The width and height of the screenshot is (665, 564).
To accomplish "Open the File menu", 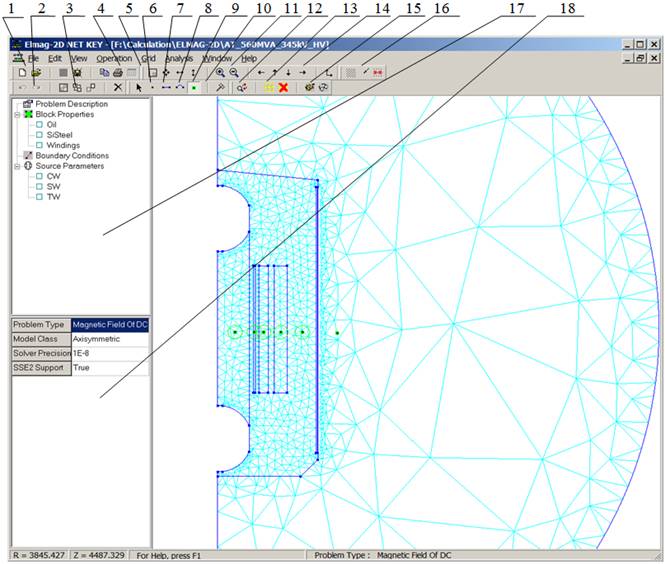I will [x=33, y=59].
